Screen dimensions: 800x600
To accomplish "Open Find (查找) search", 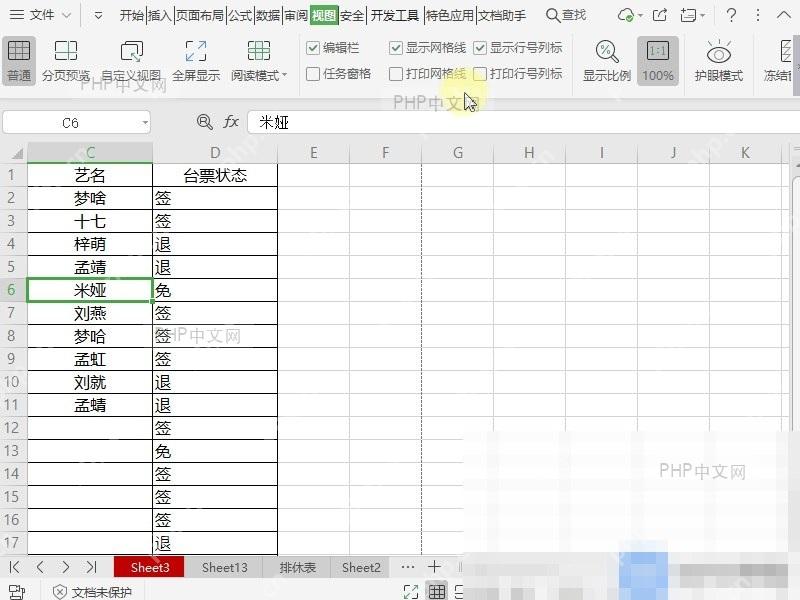I will pos(566,15).
